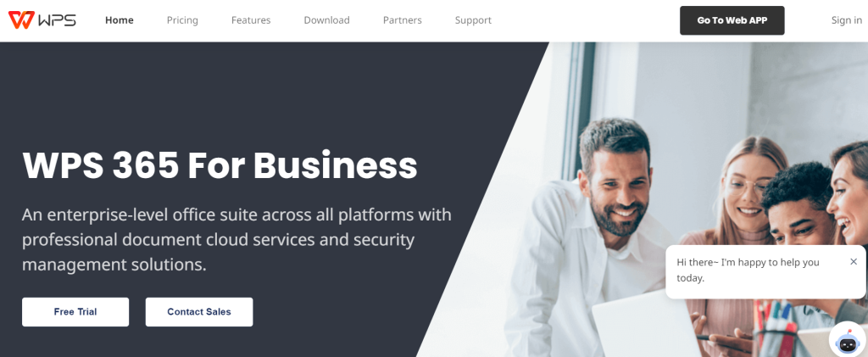Click the white laptop in the hero image
The height and width of the screenshot is (357, 868).
pos(645,326)
